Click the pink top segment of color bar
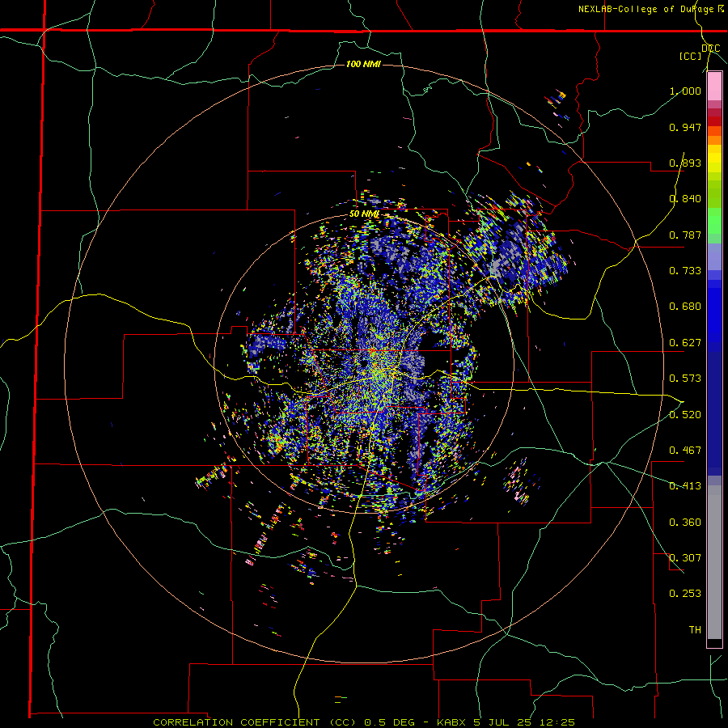 point(714,87)
